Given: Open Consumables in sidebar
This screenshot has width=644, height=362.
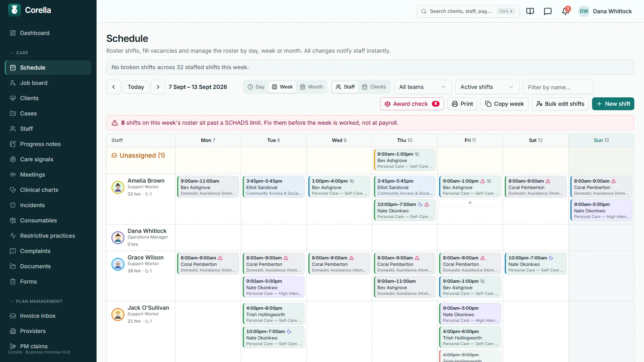Looking at the screenshot, I should [48, 220].
